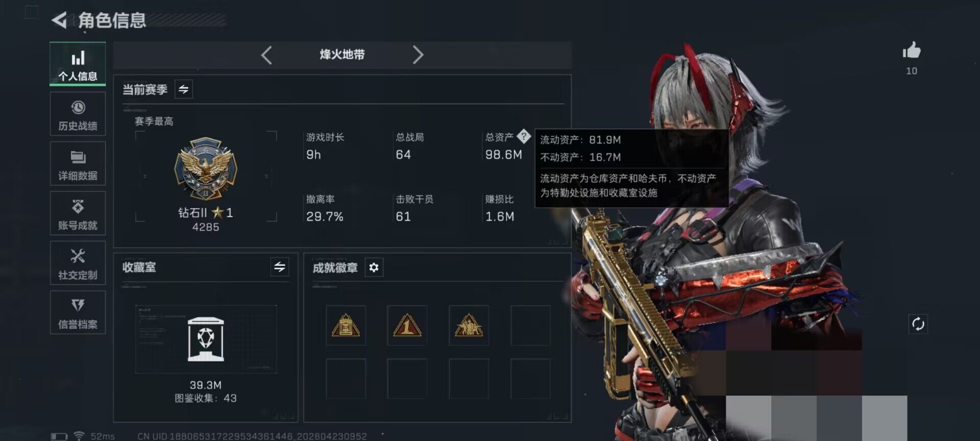This screenshot has width=980, height=441.
Task: Open the 历史战绩 sidebar tab
Action: pos(78,114)
